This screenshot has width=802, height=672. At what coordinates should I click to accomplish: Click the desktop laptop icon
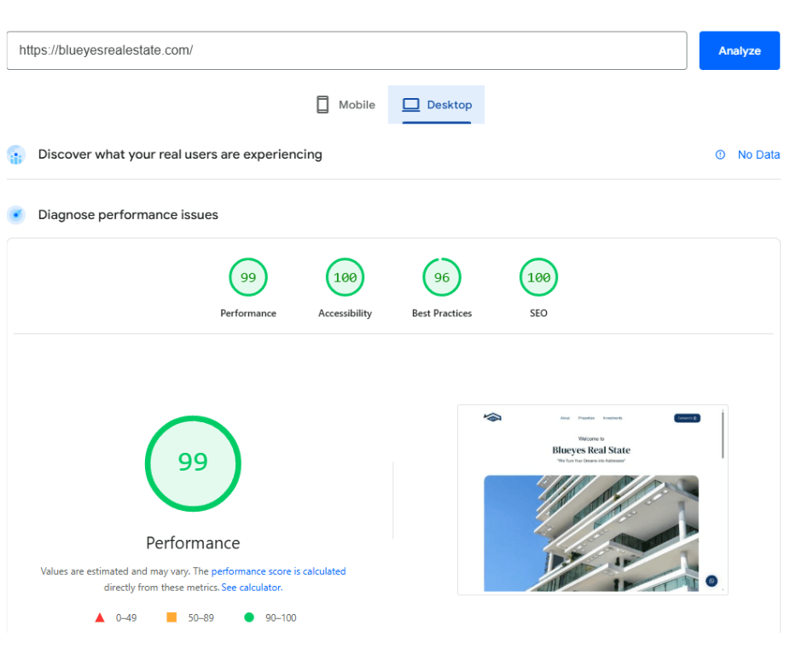(x=411, y=105)
